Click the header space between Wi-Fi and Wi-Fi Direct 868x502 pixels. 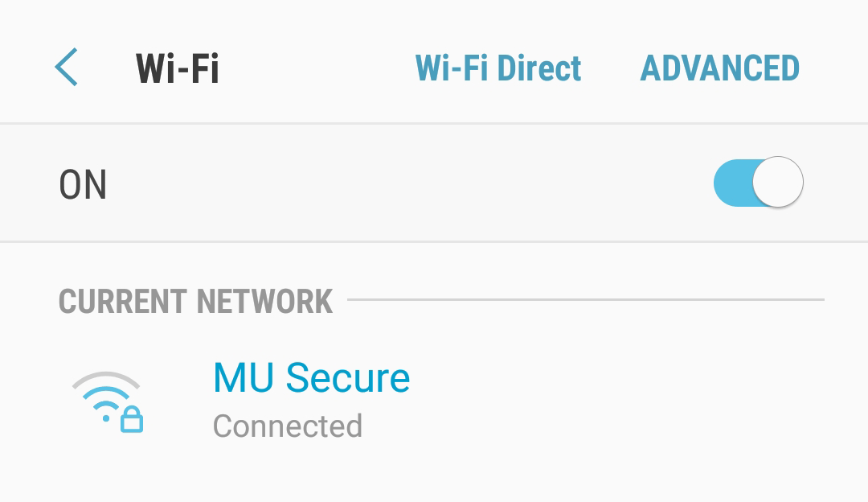tap(317, 69)
